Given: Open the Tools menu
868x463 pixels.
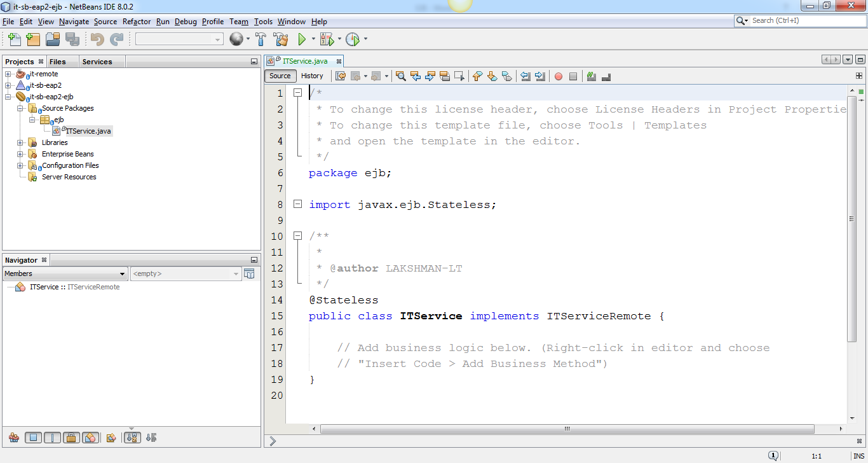Looking at the screenshot, I should (263, 22).
